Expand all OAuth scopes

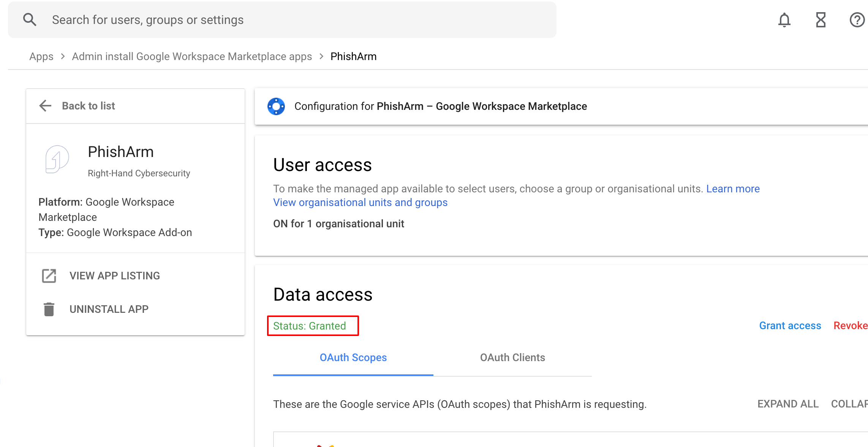point(788,404)
